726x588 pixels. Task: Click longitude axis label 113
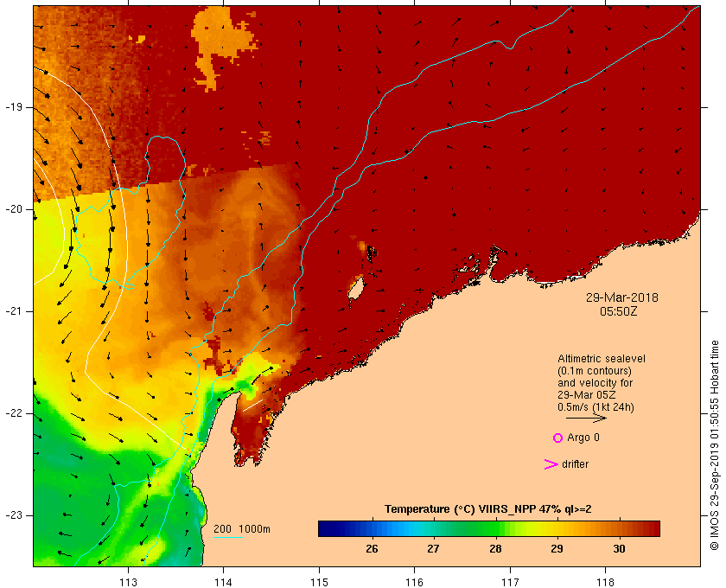tap(128, 583)
